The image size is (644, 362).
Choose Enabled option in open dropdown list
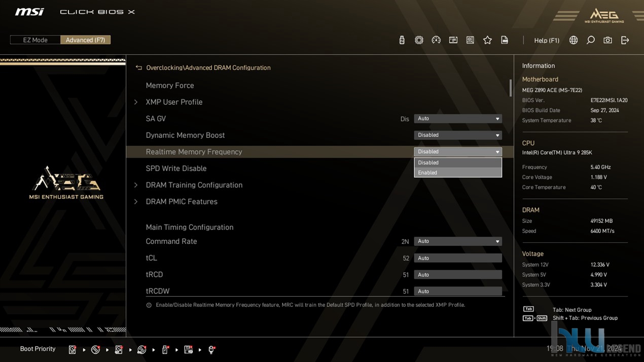[458, 172]
